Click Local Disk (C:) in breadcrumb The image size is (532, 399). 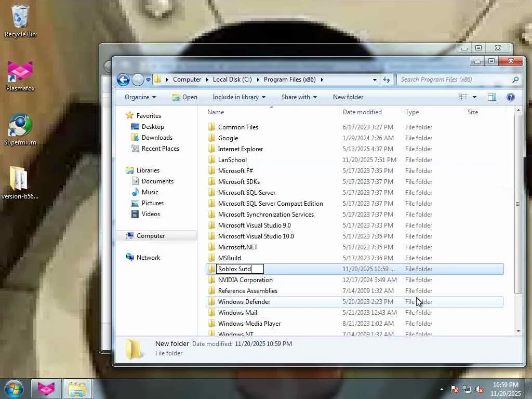coord(232,79)
